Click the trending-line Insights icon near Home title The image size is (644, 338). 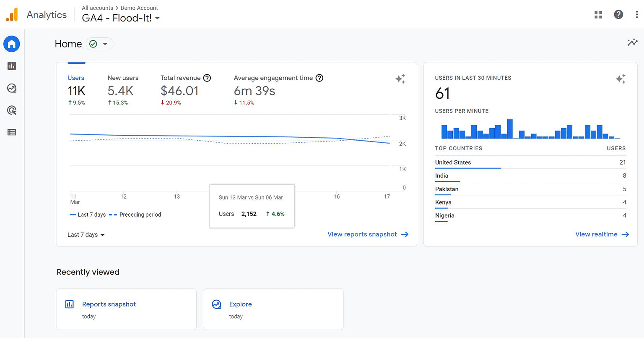point(632,42)
